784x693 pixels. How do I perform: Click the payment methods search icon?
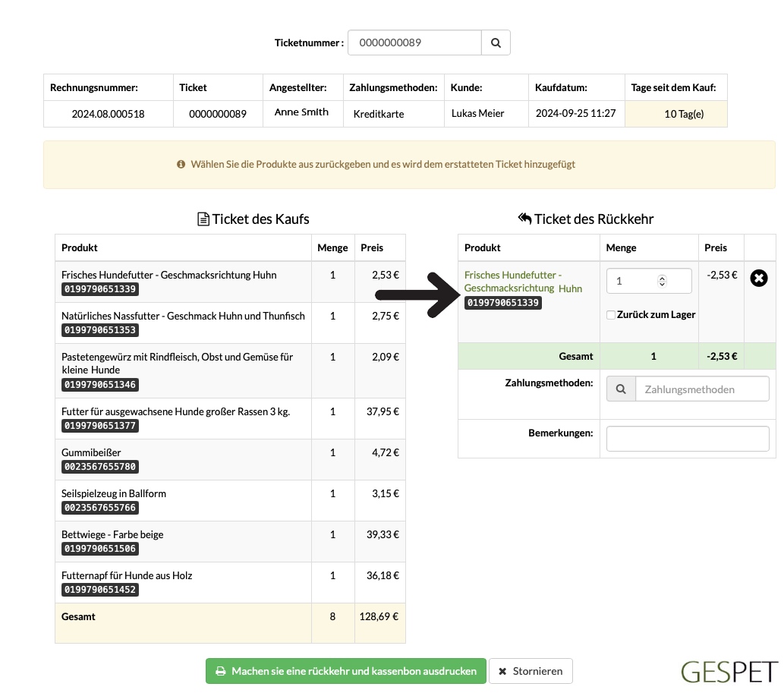(621, 389)
